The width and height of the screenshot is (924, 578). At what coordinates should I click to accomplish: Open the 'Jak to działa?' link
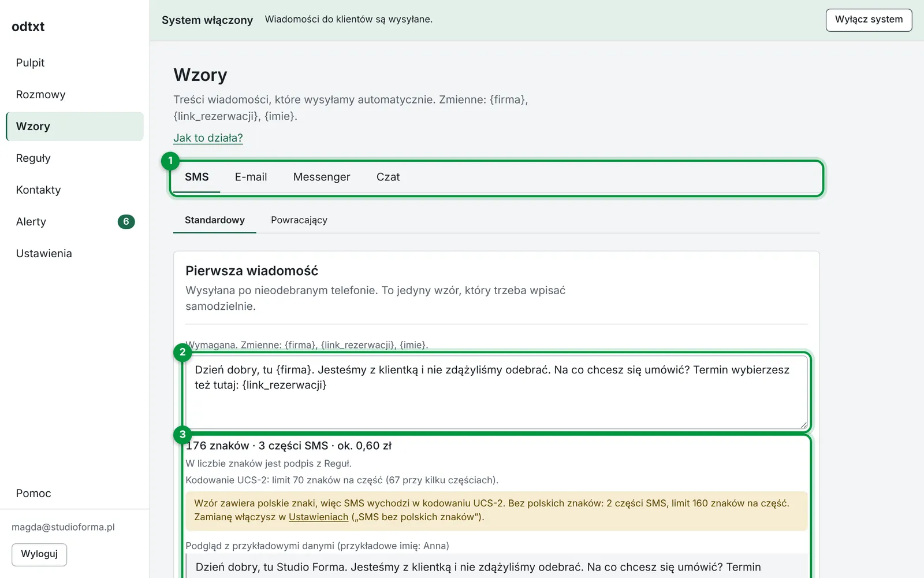pyautogui.click(x=208, y=138)
